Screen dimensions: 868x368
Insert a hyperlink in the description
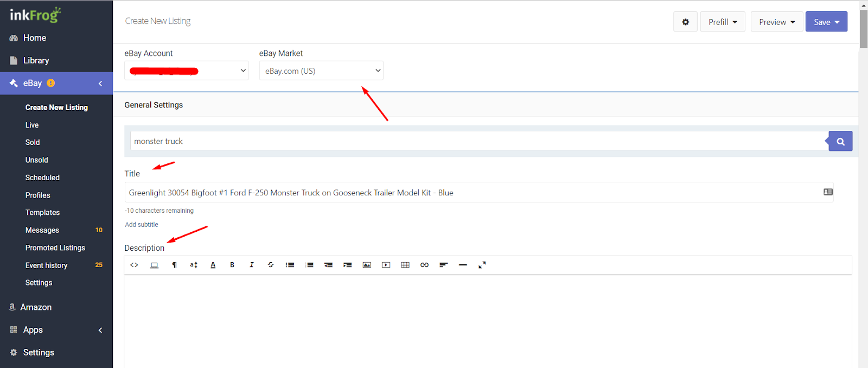(x=425, y=265)
